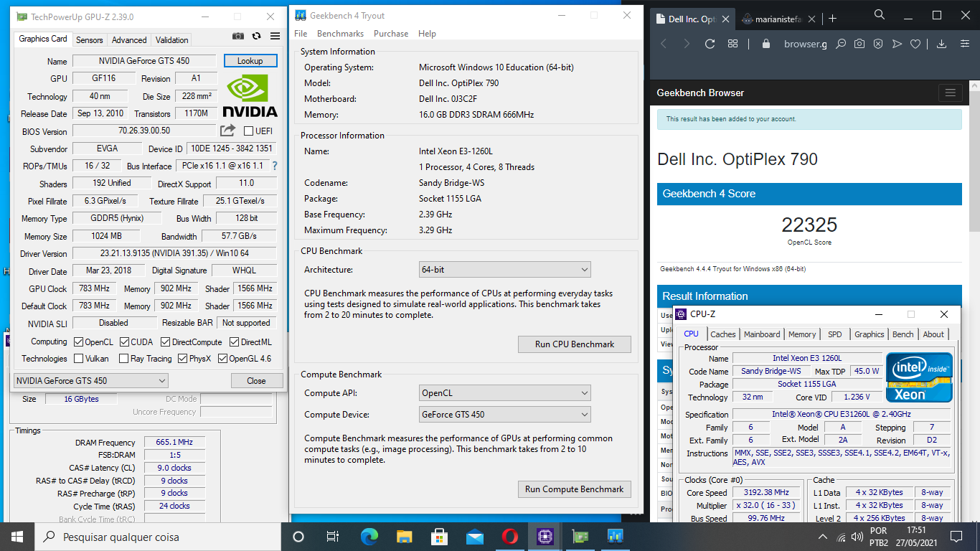980x551 pixels.
Task: Click Close button in GPU-Z
Action: [x=256, y=381]
